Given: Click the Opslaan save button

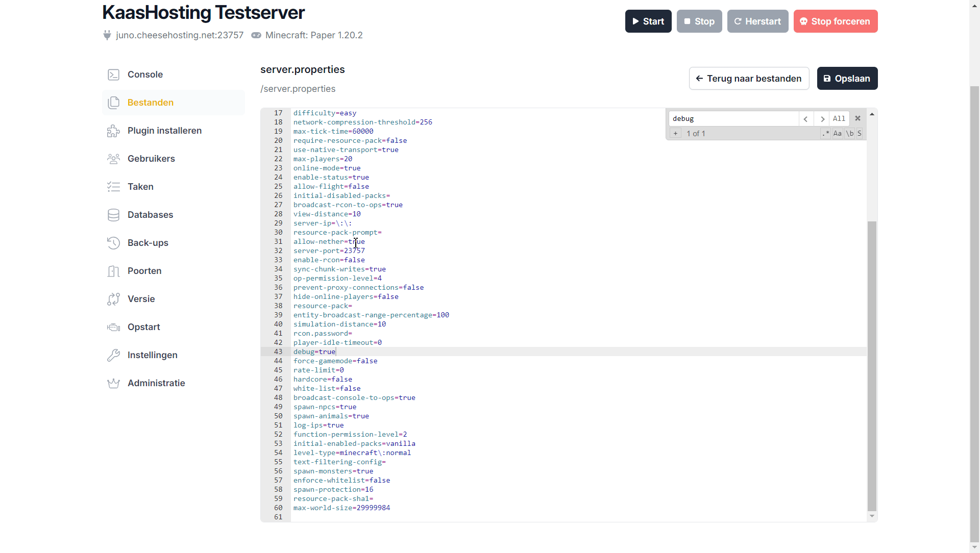Looking at the screenshot, I should pyautogui.click(x=847, y=79).
